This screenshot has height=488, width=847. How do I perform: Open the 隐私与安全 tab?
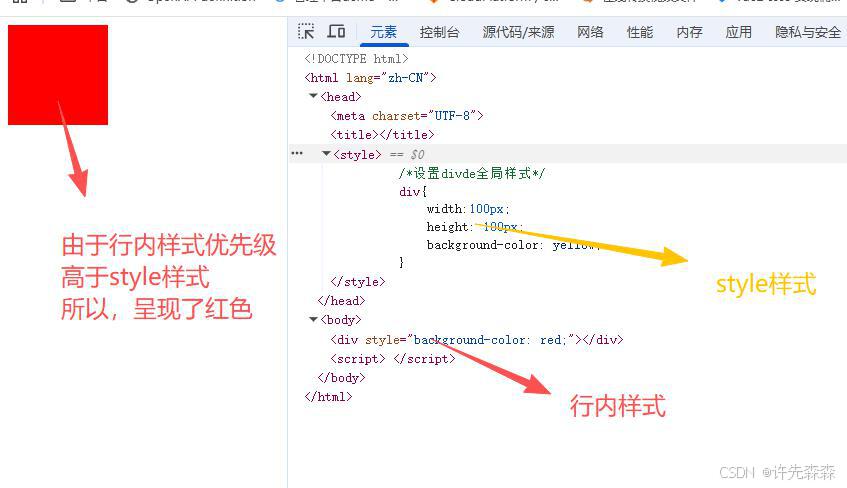pos(808,32)
